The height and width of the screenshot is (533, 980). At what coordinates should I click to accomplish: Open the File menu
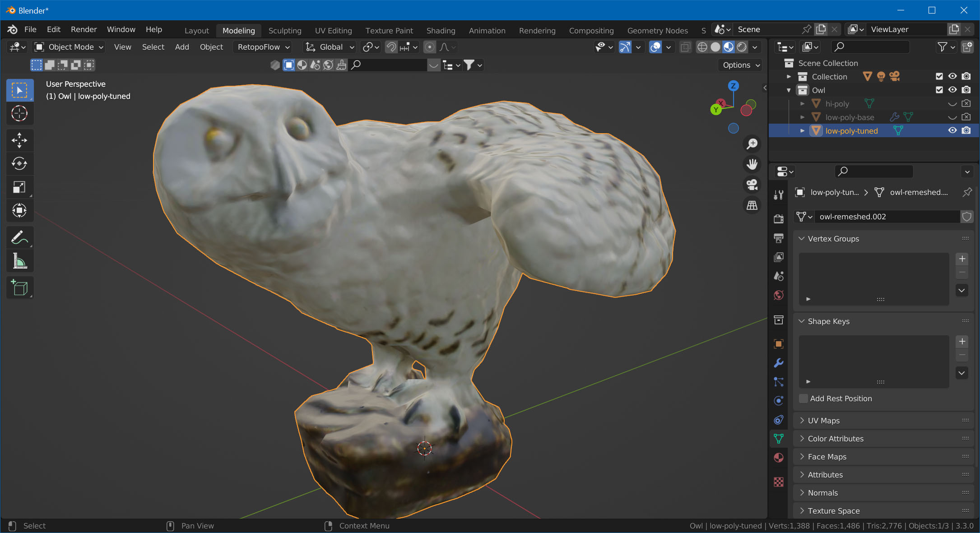(30, 29)
